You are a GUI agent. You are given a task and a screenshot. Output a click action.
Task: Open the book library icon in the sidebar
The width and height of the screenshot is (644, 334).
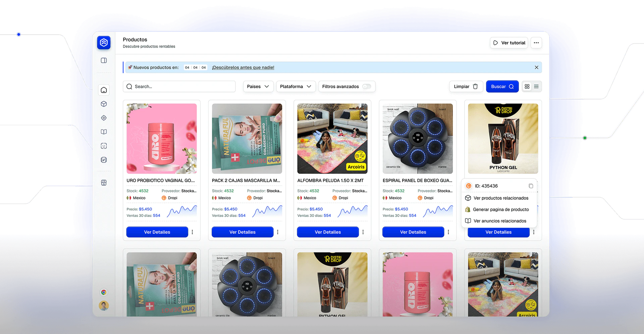pos(104,132)
